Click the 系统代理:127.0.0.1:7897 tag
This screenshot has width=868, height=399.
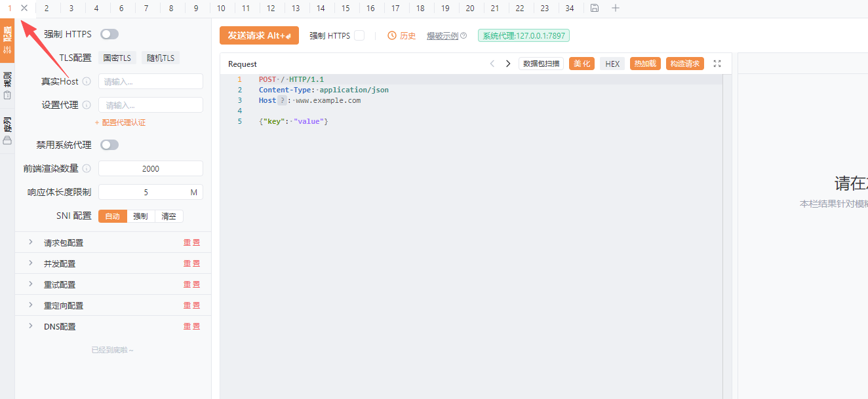click(x=524, y=35)
